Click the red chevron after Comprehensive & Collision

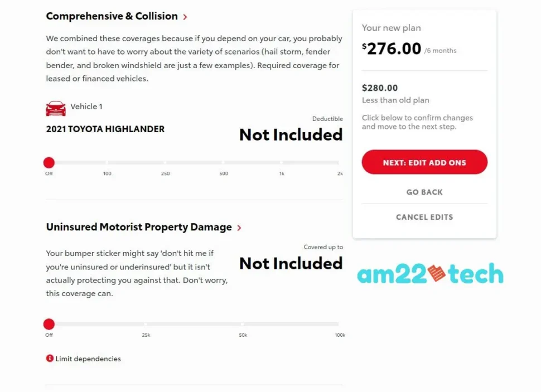[185, 17]
